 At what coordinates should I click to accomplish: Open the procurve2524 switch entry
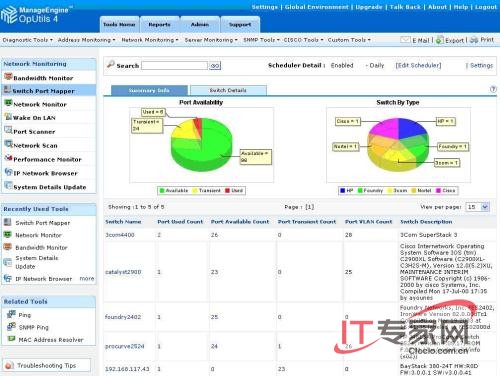point(125,346)
